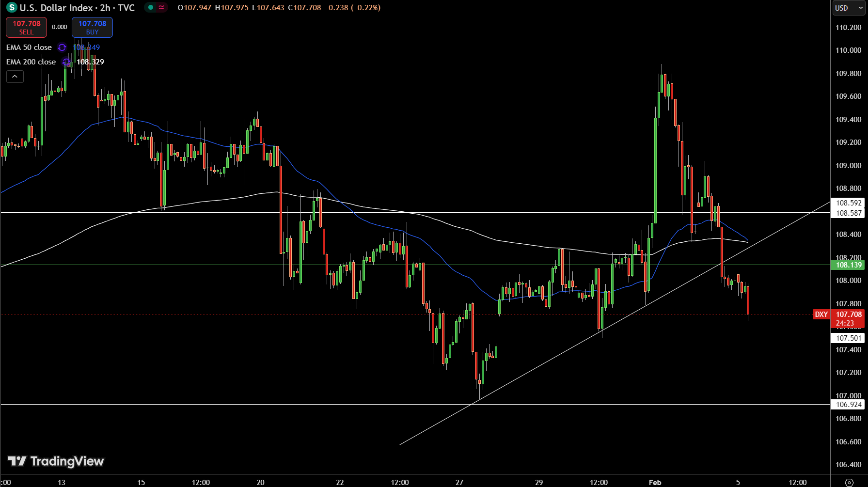The image size is (868, 487).
Task: Click the Feb date label on time axis
Action: point(655,483)
